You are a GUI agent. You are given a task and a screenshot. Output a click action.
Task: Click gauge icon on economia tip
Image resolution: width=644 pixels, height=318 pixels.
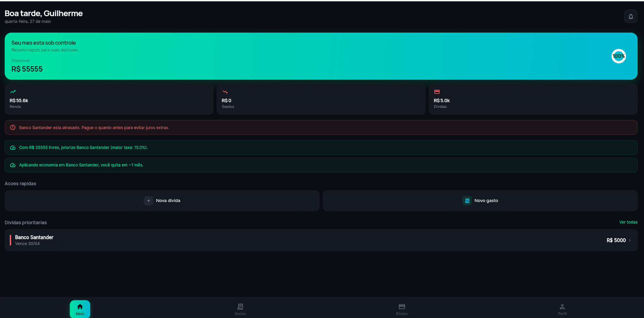point(13,165)
